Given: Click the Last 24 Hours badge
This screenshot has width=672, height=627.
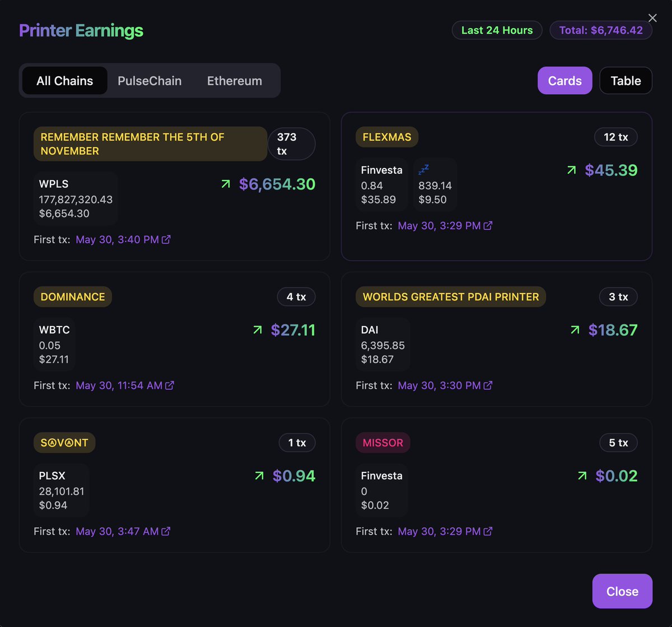Looking at the screenshot, I should click(x=497, y=30).
